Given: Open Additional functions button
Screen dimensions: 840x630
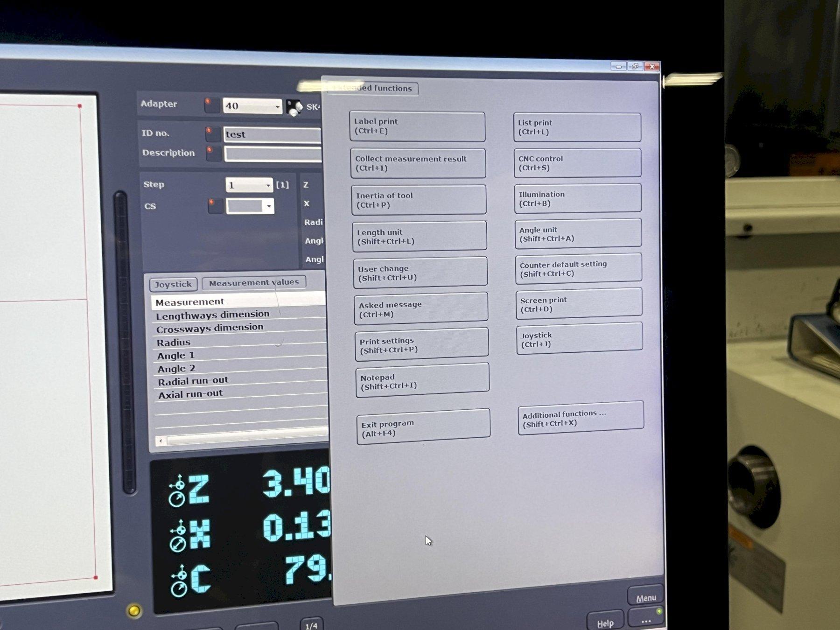Looking at the screenshot, I should point(580,419).
